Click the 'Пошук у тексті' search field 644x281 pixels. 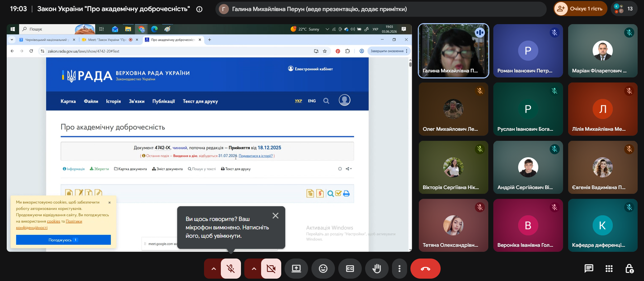click(x=202, y=169)
